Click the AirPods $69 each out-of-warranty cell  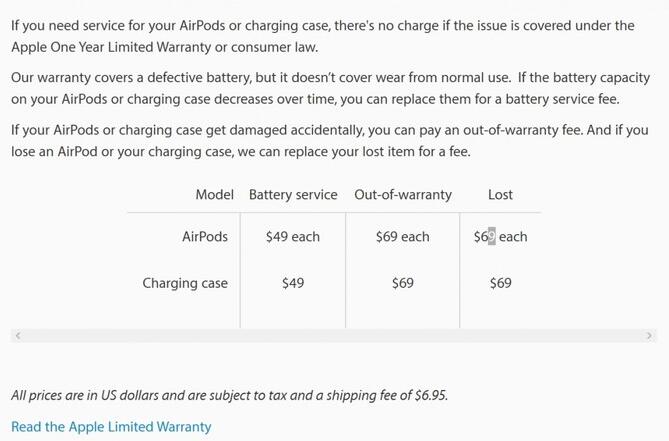(x=403, y=236)
